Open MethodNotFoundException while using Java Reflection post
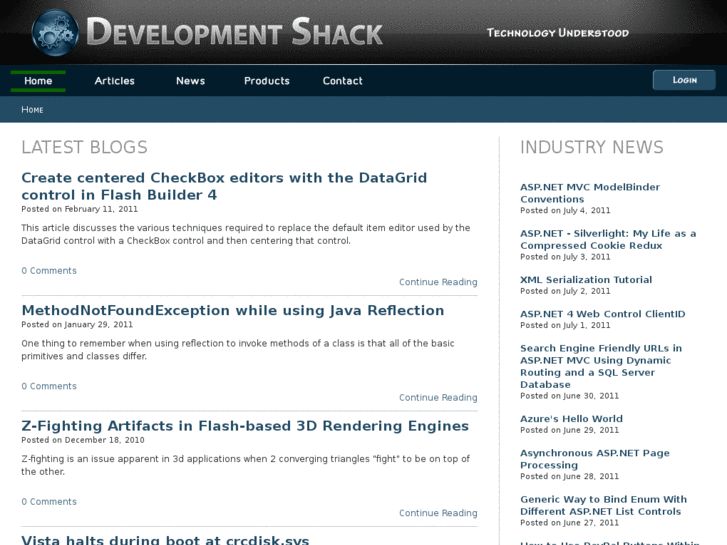The image size is (727, 545). point(233,310)
